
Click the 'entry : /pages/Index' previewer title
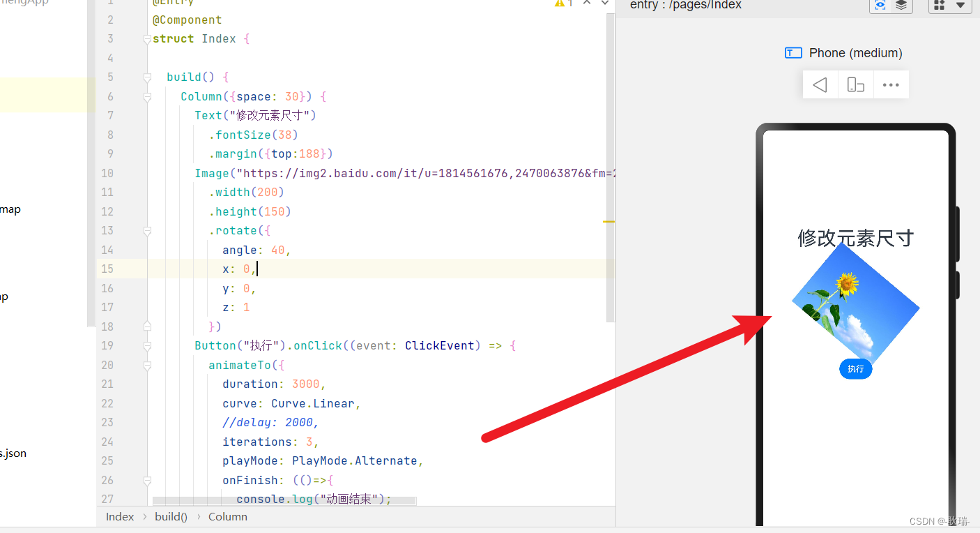[686, 6]
